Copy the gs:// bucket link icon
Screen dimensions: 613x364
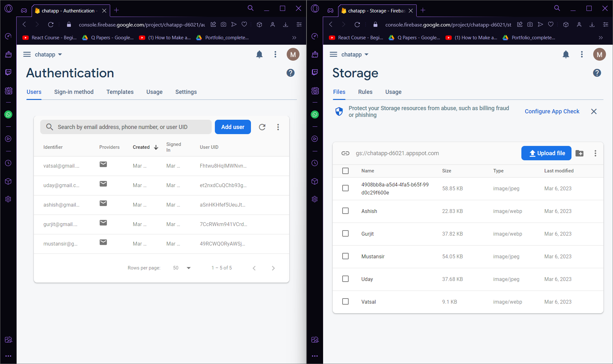(x=345, y=153)
